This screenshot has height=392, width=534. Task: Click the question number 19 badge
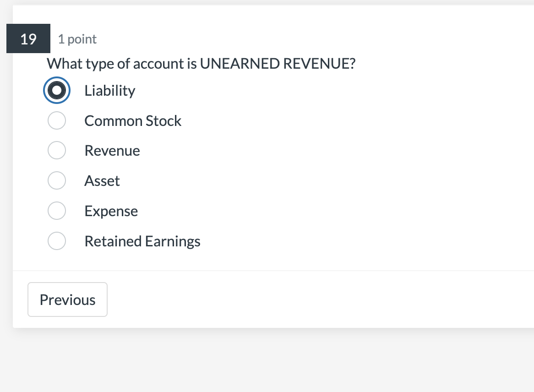pyautogui.click(x=28, y=39)
